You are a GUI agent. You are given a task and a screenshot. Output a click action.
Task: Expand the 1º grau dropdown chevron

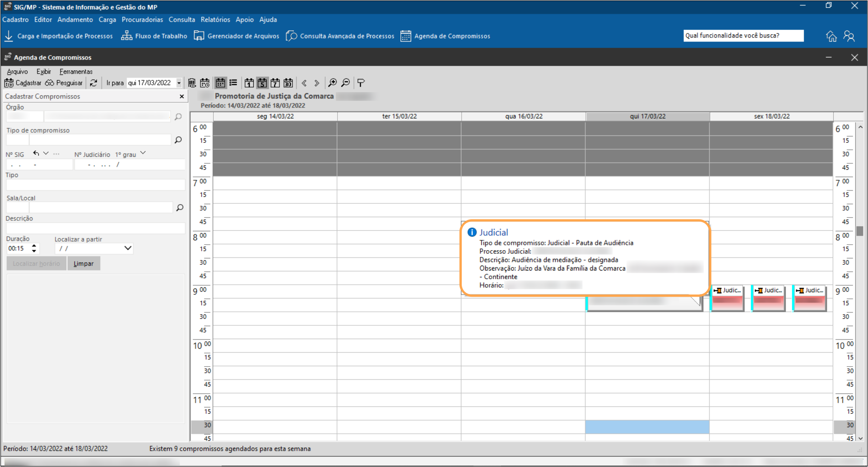coord(143,153)
